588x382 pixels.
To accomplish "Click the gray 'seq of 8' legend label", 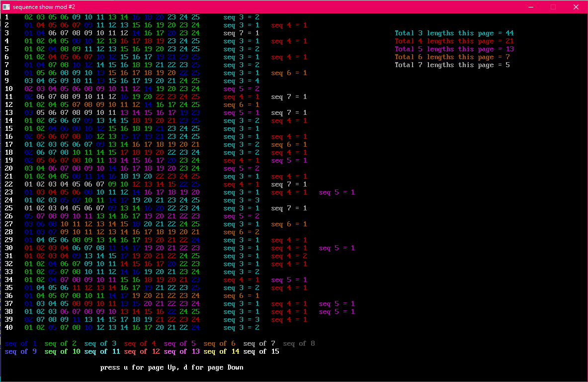I will [299, 343].
